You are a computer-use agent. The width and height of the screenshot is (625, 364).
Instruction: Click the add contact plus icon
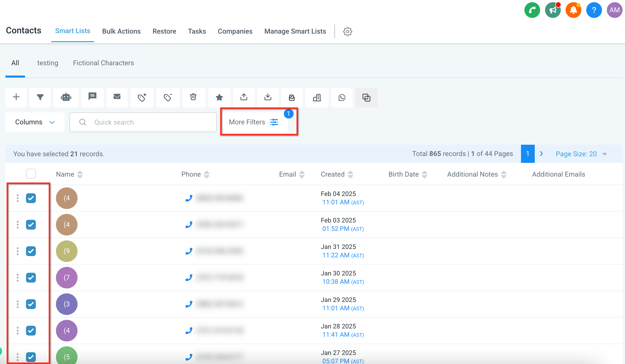tap(16, 97)
